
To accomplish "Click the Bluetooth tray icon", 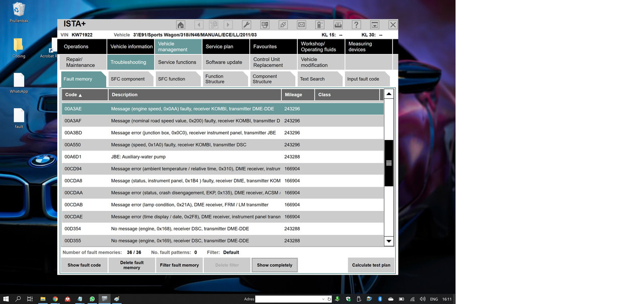I will click(x=380, y=299).
